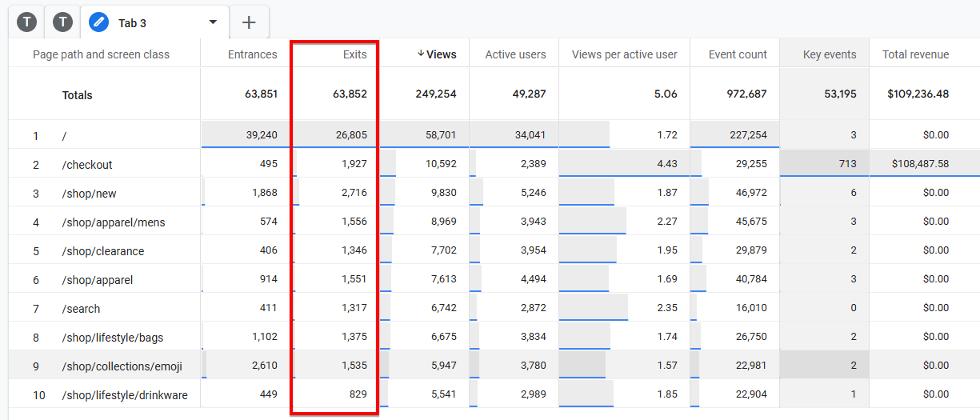Click the Event count column header

coord(738,54)
